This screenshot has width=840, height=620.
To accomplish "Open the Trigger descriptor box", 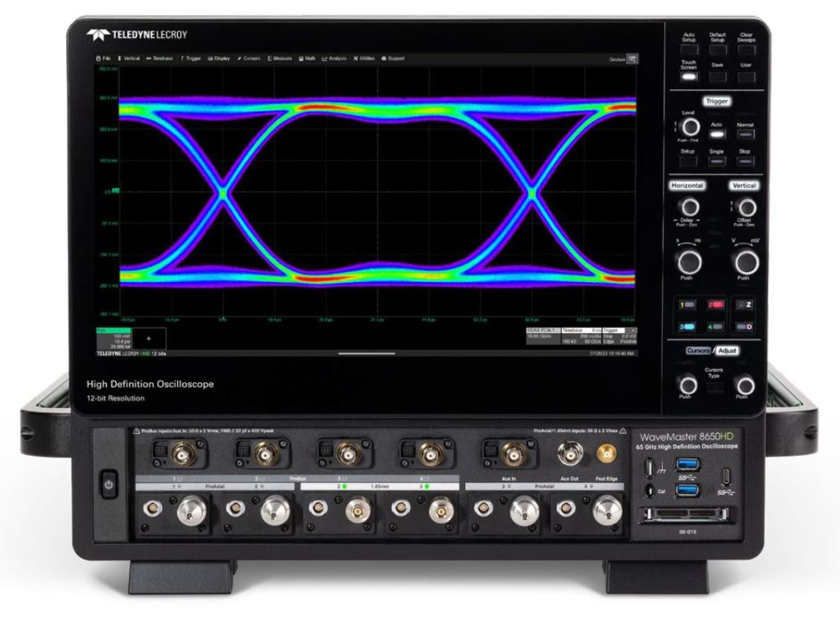I will (620, 335).
